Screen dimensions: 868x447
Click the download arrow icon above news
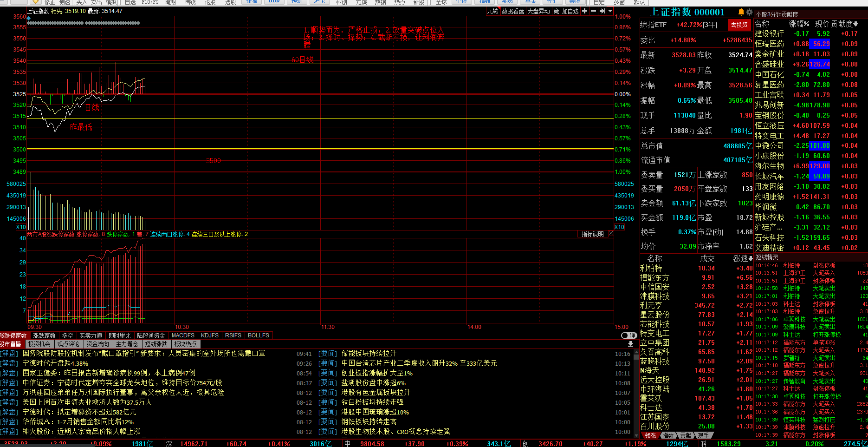(630, 344)
